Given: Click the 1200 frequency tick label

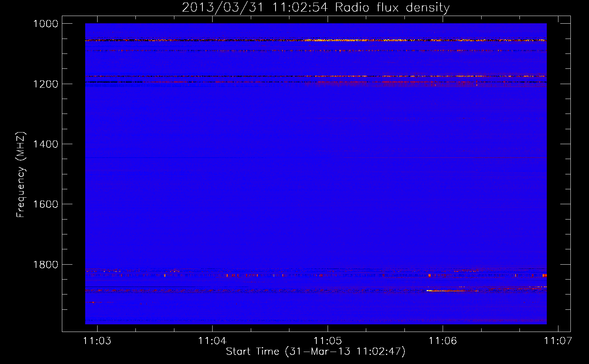Looking at the screenshot, I should pyautogui.click(x=46, y=84).
